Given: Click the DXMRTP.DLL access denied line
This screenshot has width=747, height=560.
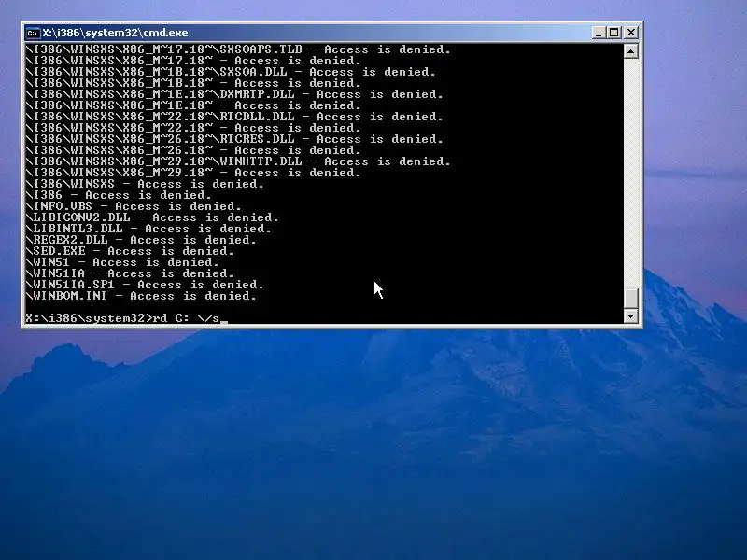Looking at the screenshot, I should (x=234, y=94).
